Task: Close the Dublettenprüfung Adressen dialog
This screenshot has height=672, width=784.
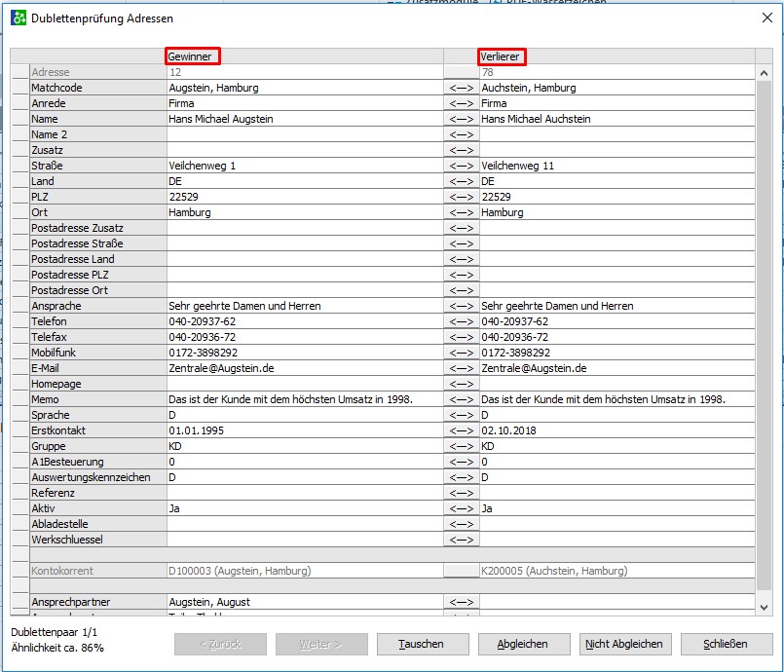Action: click(767, 18)
